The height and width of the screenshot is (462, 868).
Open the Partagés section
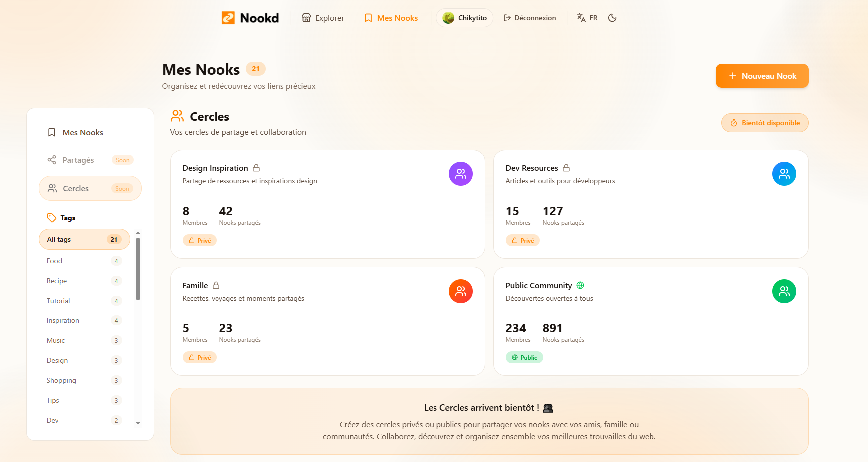[78, 160]
